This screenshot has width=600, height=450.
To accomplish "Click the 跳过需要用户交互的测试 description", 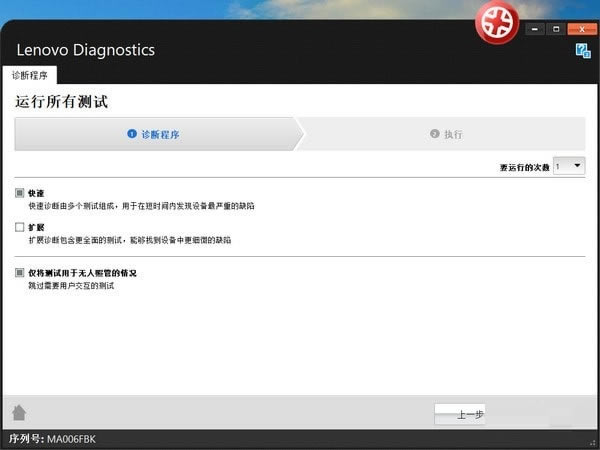I will pos(71,285).
